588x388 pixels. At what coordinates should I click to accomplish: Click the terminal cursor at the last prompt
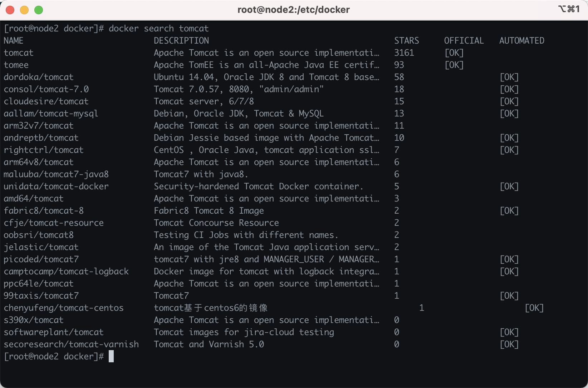[x=111, y=356]
